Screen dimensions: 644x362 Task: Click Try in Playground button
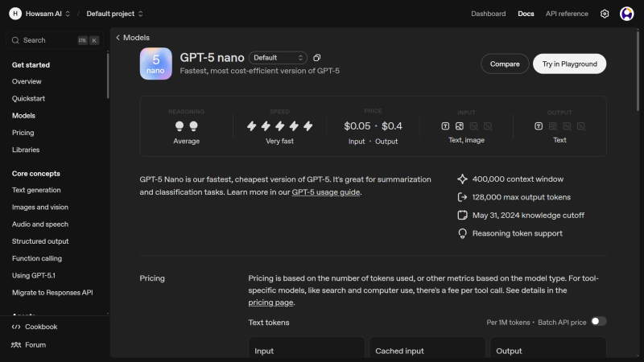tap(569, 64)
